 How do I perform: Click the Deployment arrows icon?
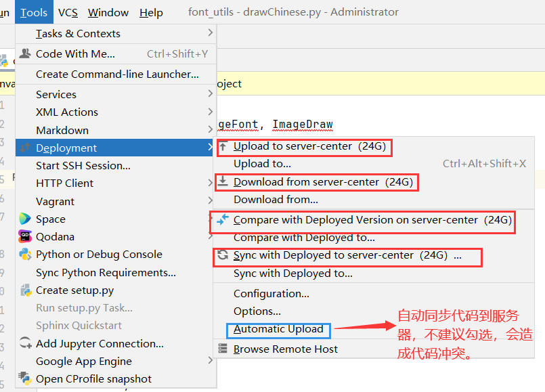24,148
